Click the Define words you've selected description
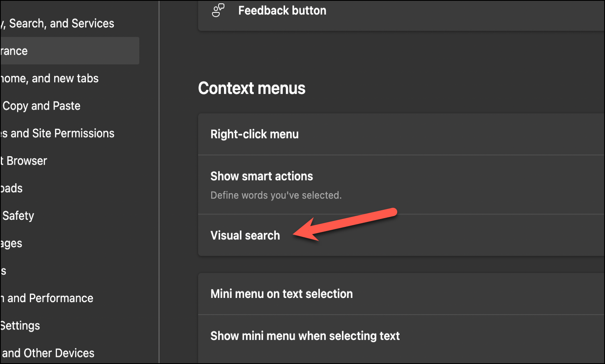This screenshot has height=364, width=605. (x=275, y=195)
